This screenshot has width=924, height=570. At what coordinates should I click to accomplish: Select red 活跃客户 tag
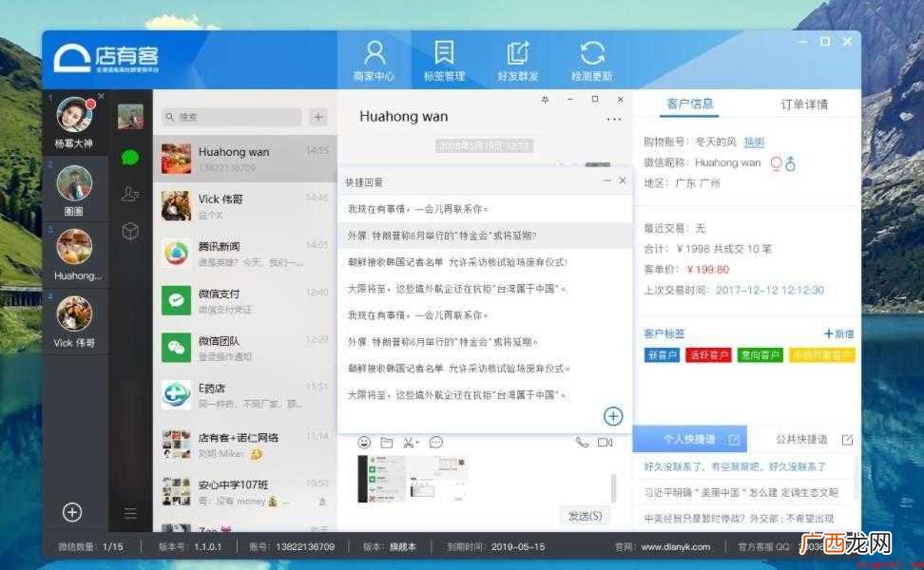click(x=708, y=355)
